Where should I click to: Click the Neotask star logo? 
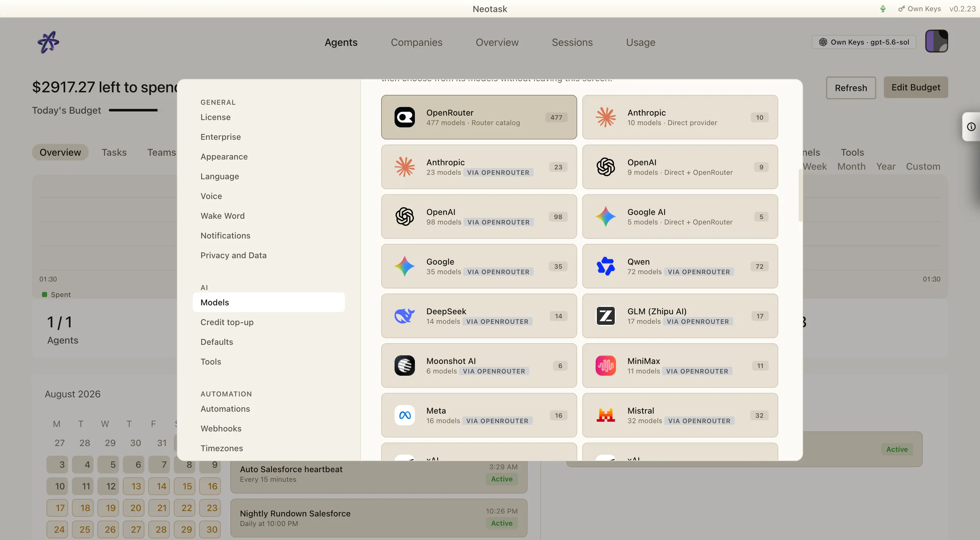tap(48, 42)
